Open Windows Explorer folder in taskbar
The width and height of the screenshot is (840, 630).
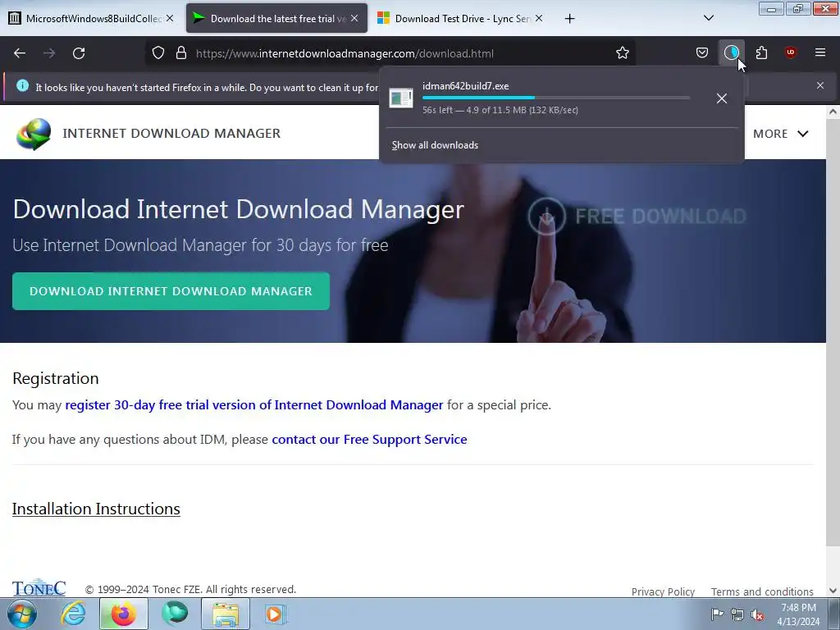point(226,614)
